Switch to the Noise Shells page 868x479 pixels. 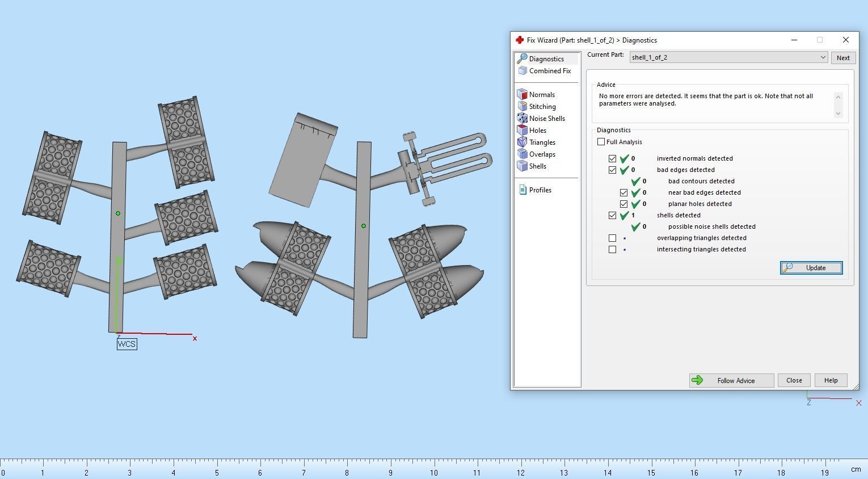point(547,119)
